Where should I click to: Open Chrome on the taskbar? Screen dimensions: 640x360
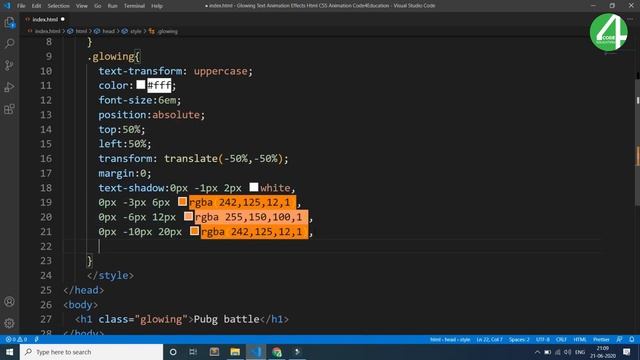(277, 352)
